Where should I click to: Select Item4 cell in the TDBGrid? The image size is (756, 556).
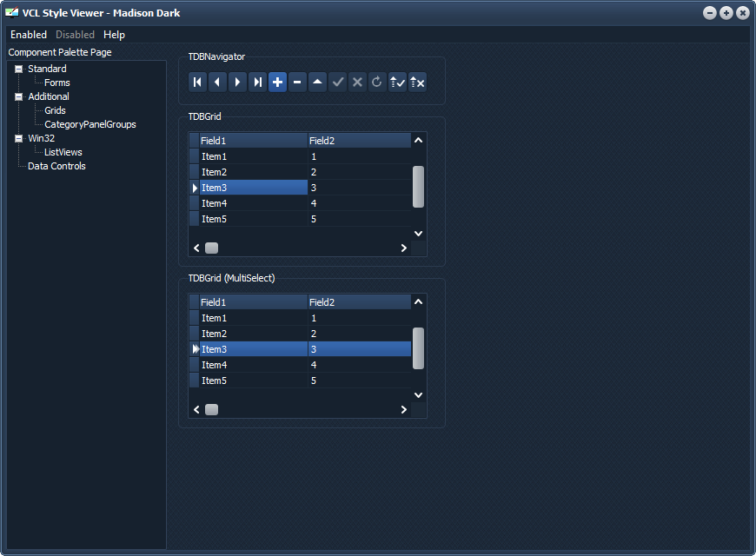tap(254, 203)
